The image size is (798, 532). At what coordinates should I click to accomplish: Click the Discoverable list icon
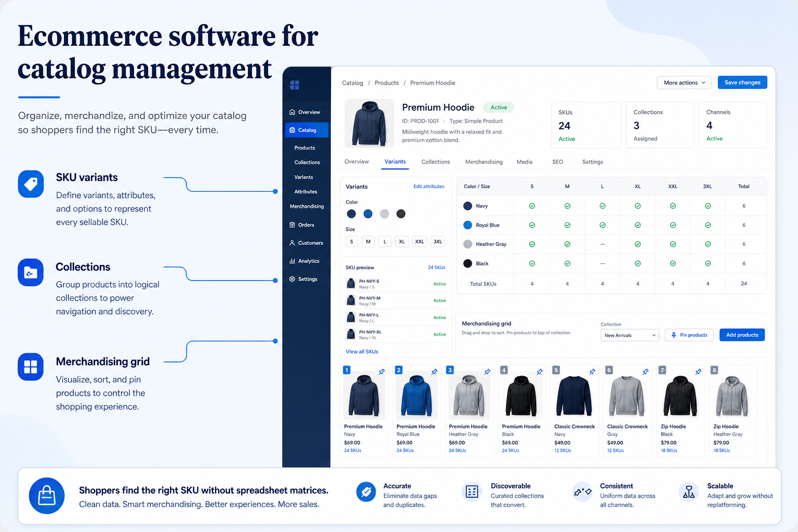472,491
